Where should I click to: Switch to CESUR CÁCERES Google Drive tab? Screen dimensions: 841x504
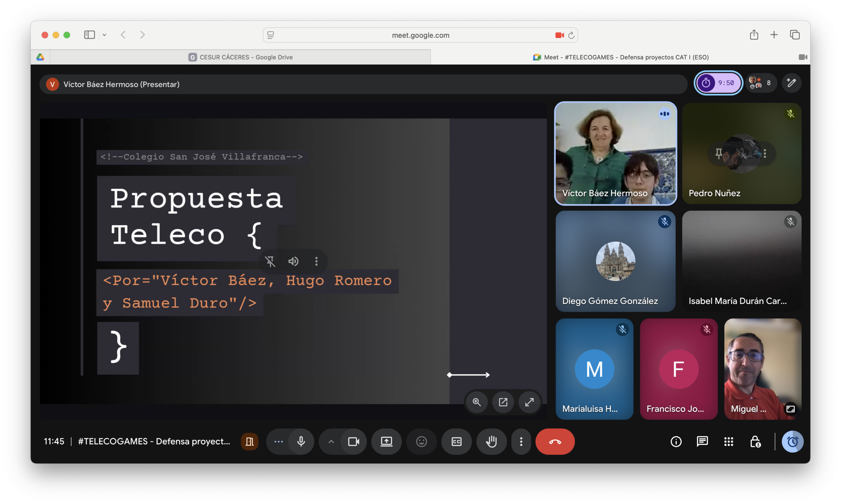point(240,57)
